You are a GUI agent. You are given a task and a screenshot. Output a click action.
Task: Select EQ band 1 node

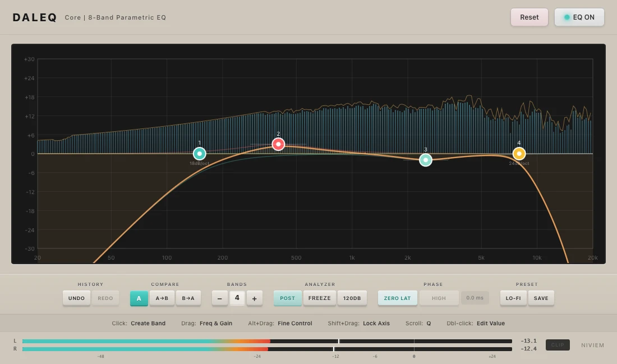click(x=199, y=154)
